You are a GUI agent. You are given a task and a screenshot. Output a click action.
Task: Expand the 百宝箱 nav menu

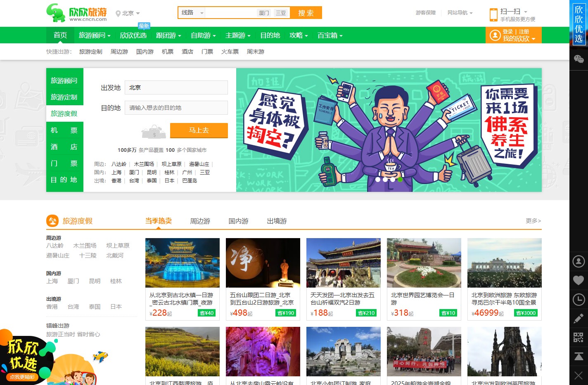[x=330, y=35]
